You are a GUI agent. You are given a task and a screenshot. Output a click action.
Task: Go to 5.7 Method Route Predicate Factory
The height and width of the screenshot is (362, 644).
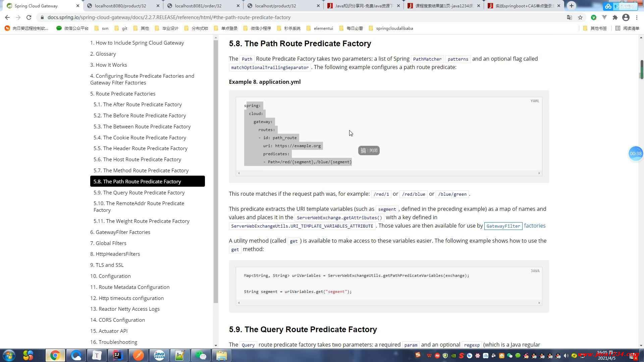(141, 170)
